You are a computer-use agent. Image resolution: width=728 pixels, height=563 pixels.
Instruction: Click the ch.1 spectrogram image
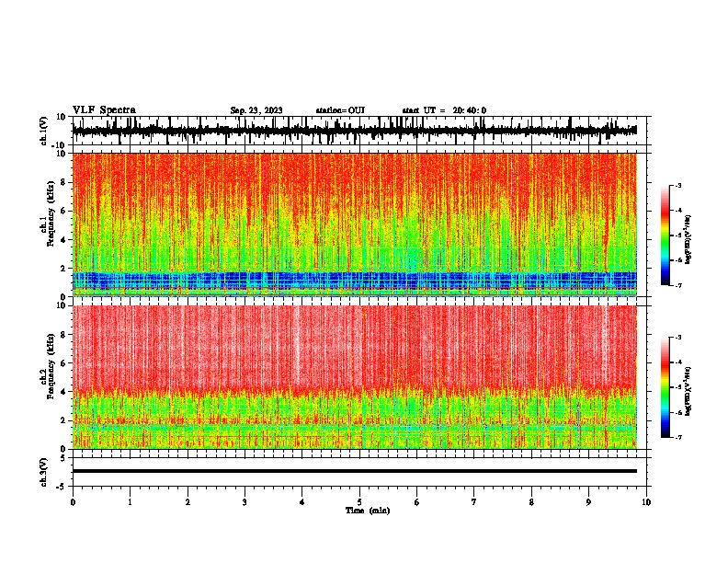[x=355, y=224]
